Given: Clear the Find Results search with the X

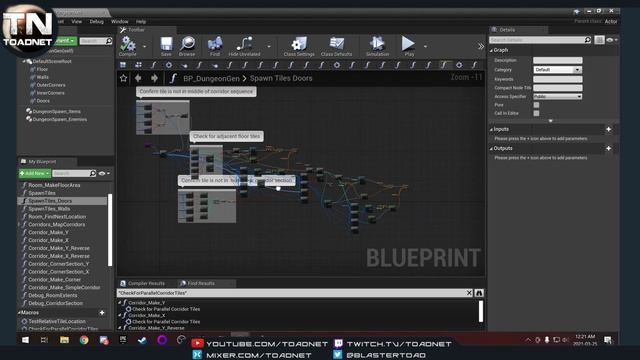Looking at the screenshot, I should pyautogui.click(x=469, y=293).
